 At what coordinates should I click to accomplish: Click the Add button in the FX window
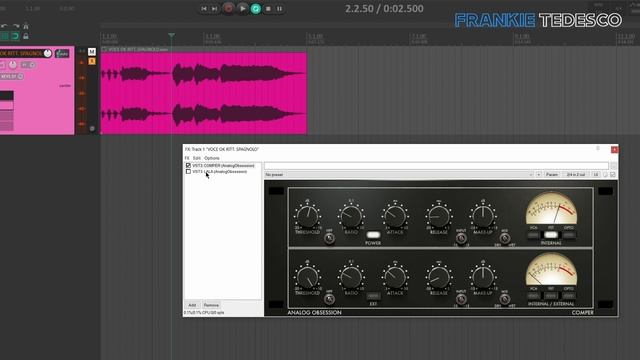point(192,305)
